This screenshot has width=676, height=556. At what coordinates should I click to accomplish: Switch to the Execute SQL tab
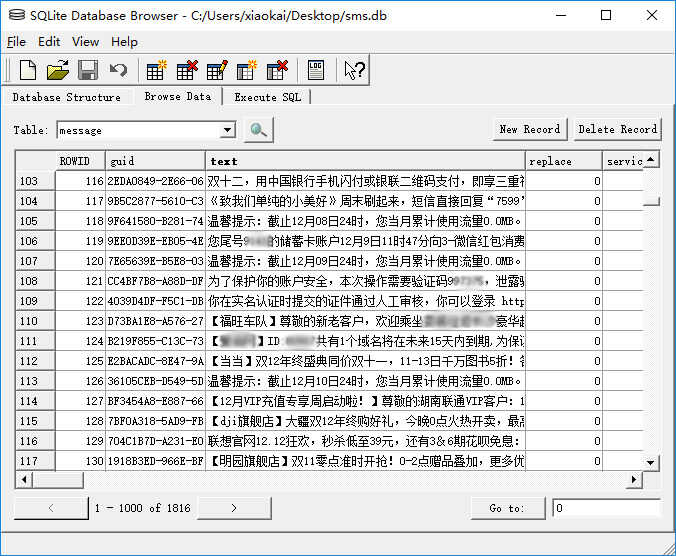(x=267, y=97)
